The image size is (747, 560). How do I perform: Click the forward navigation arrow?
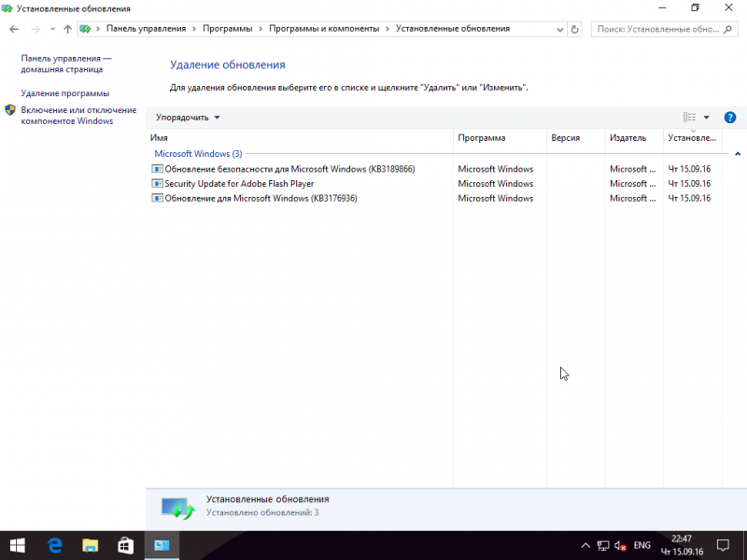coord(35,29)
